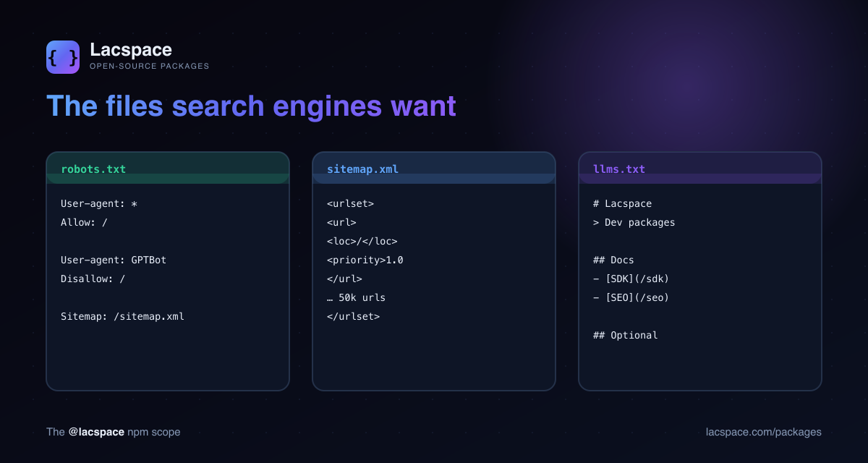
Task: Click the @lacspace npm scope footer text
Action: [114, 432]
